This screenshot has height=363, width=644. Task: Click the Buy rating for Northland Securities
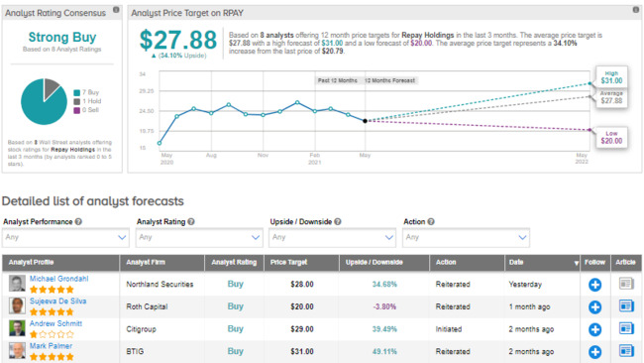click(x=236, y=284)
